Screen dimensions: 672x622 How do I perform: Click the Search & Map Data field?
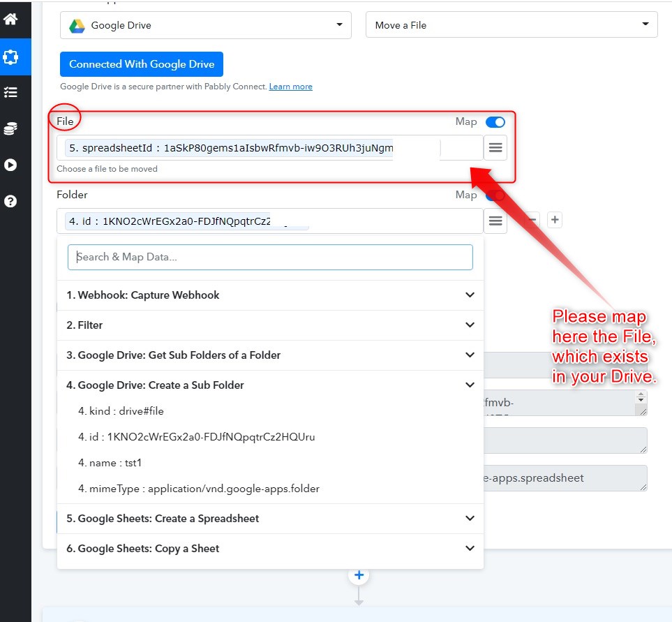coord(271,257)
